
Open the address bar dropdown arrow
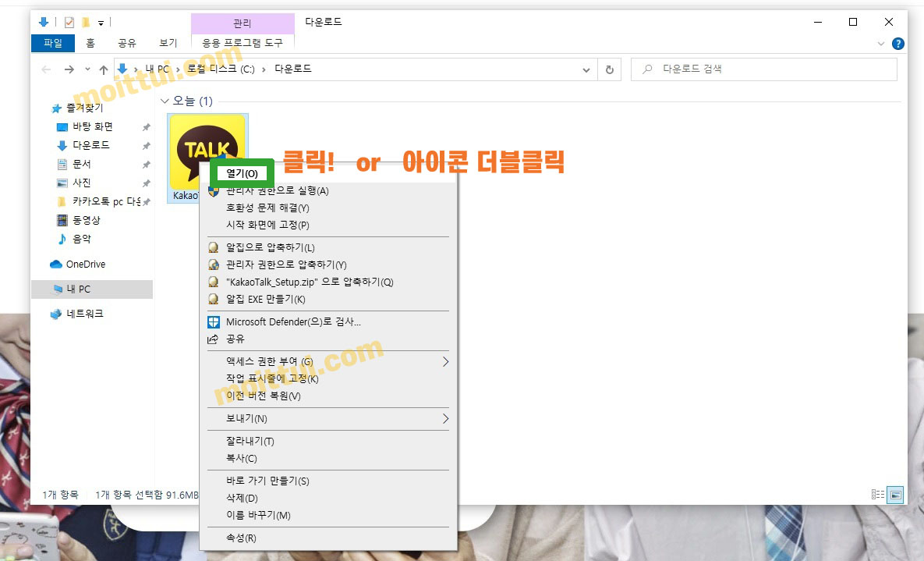tap(586, 69)
